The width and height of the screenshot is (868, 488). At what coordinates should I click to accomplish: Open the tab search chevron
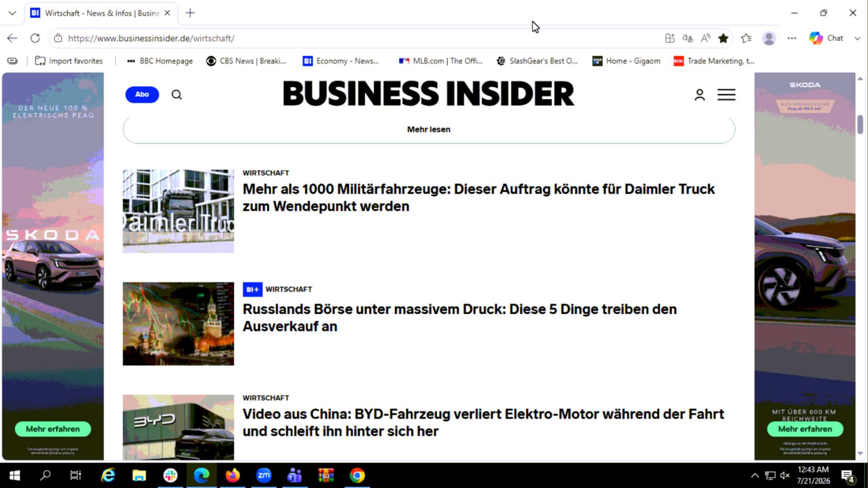click(12, 13)
